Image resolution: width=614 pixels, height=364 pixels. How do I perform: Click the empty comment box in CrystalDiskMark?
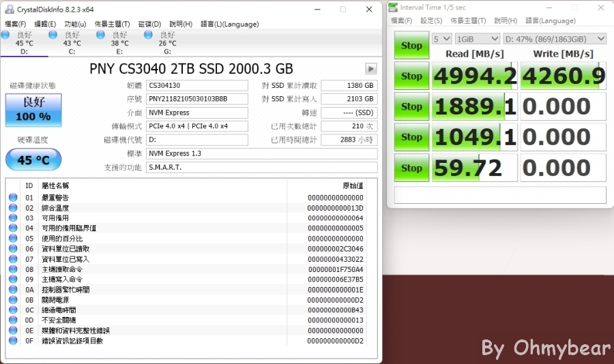(x=500, y=194)
